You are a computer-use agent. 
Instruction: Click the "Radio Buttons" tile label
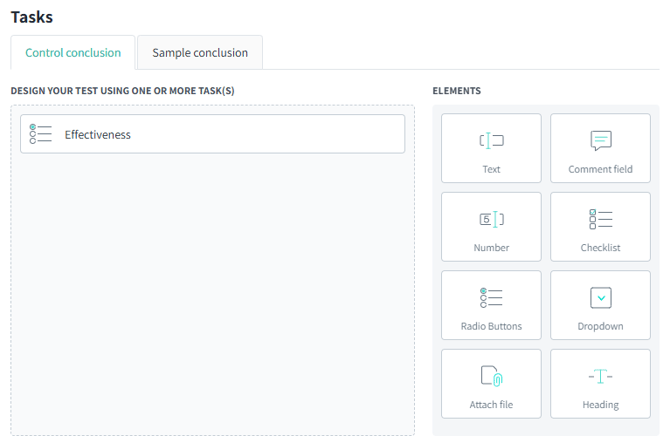491,326
